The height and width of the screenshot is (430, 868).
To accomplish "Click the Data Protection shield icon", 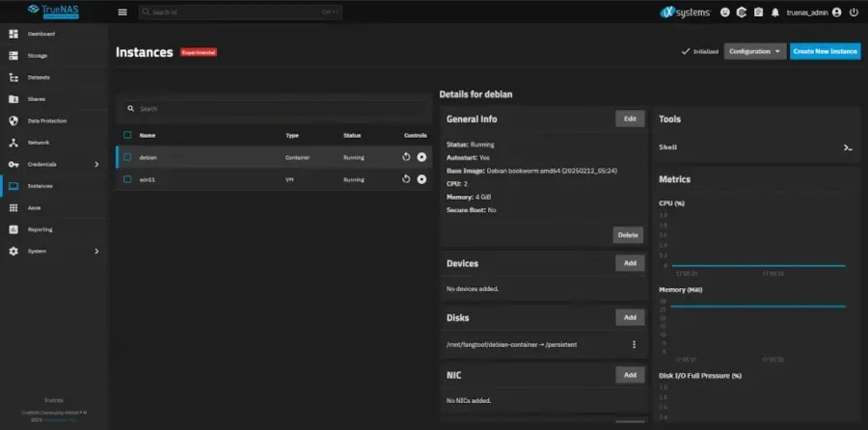I will pos(14,121).
